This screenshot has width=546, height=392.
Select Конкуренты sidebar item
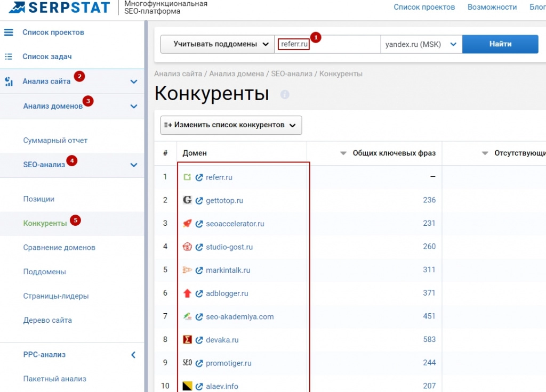45,223
